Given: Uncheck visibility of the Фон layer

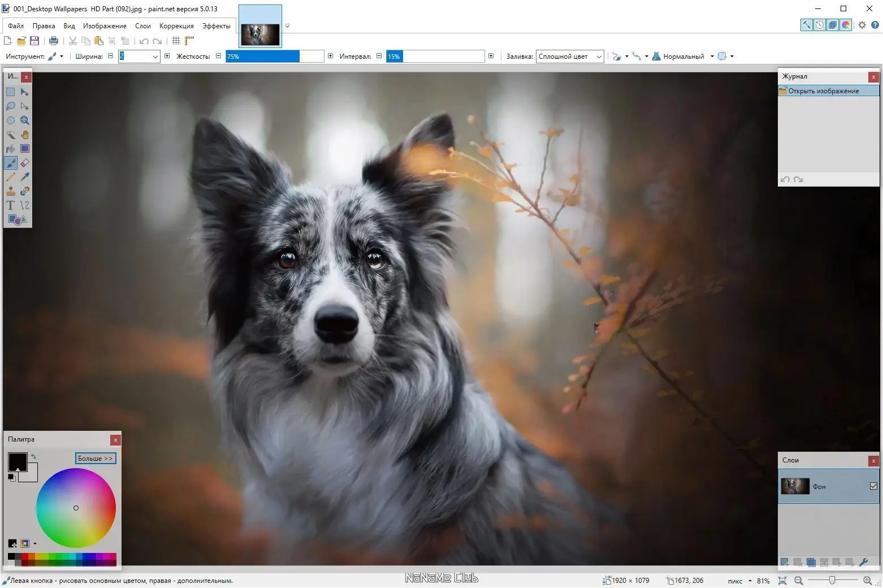Looking at the screenshot, I should pyautogui.click(x=873, y=486).
